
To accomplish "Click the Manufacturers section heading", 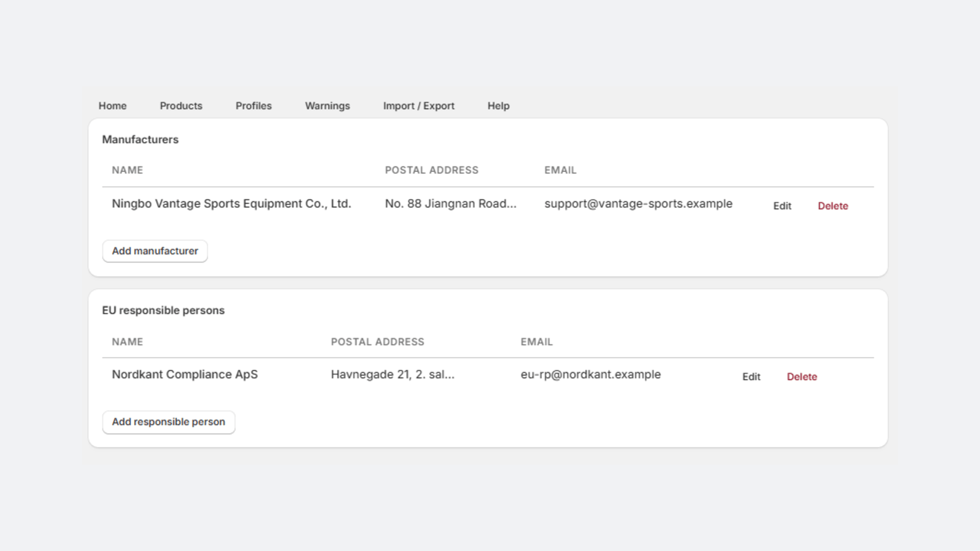I will (x=140, y=140).
